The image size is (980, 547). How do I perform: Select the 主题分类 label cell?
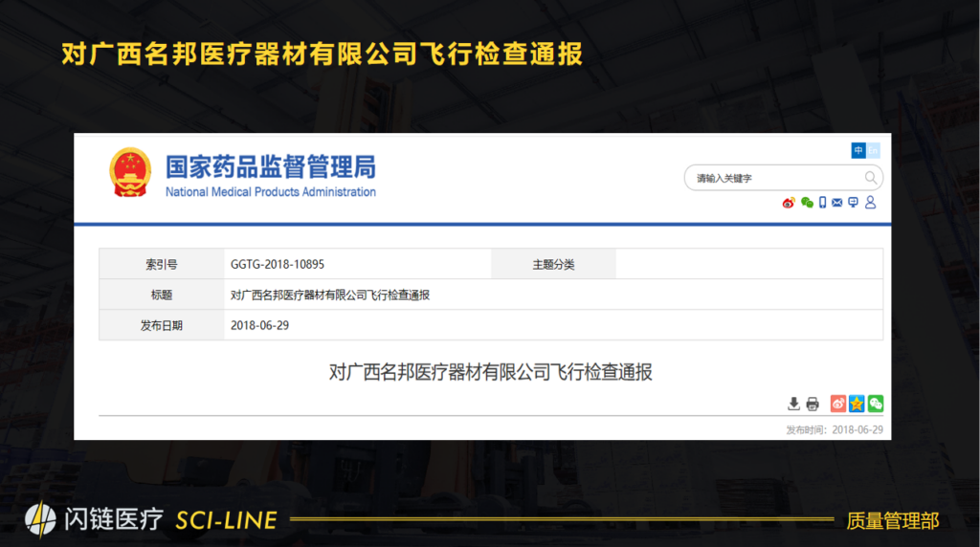tap(554, 264)
